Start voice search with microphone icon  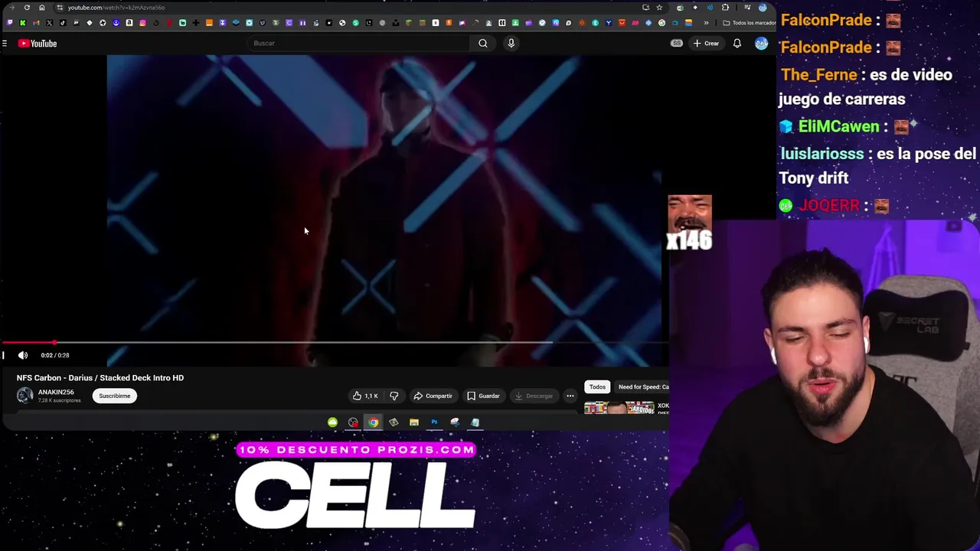tap(511, 44)
